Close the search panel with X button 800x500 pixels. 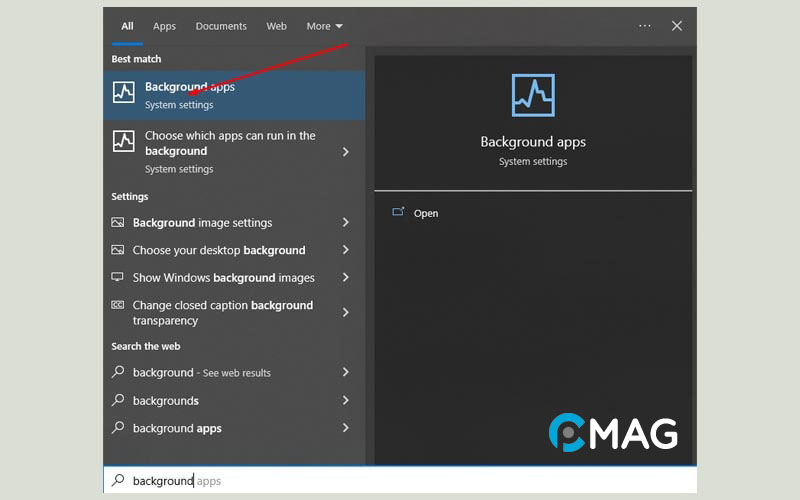click(677, 26)
